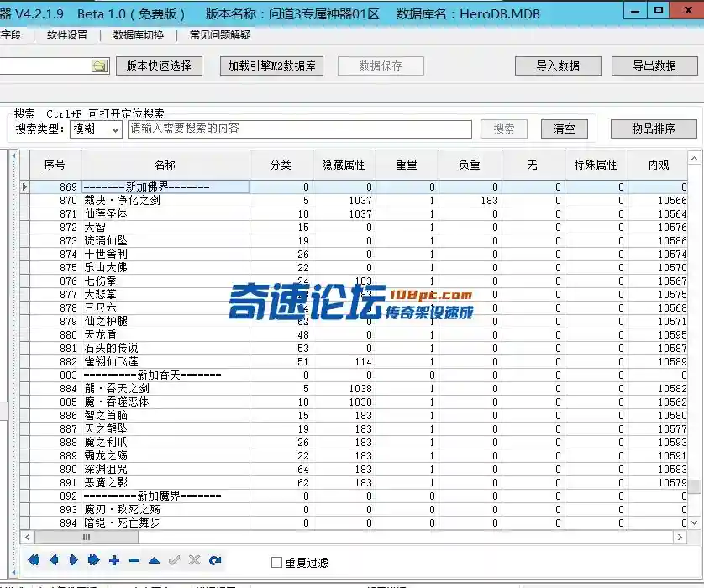Viewport: 704px width, 588px height.
Task: Select row 恶魔之影
Action: click(354, 482)
